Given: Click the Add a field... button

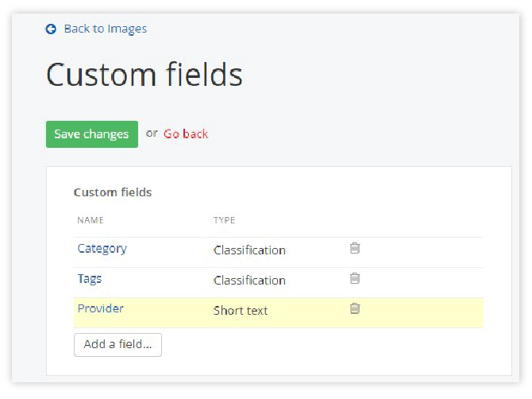Looking at the screenshot, I should [118, 345].
